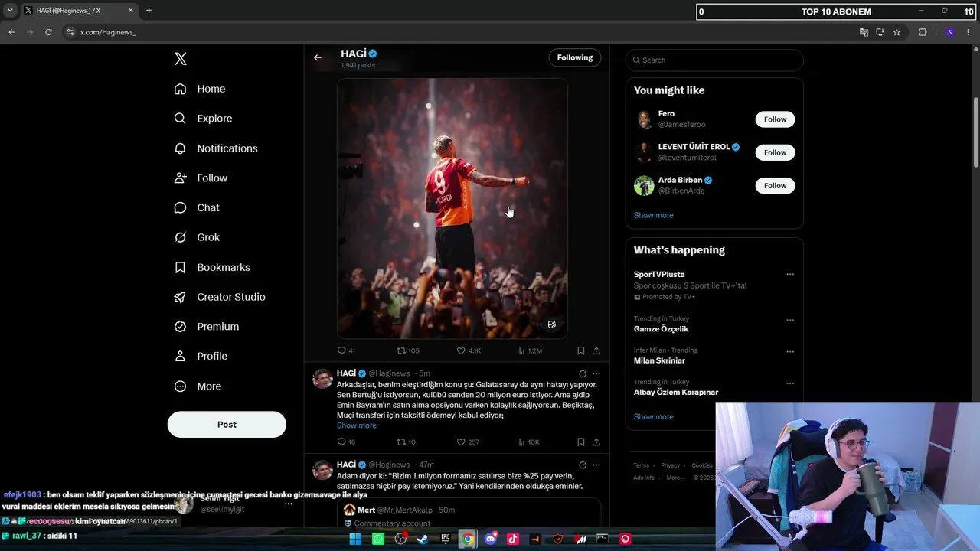Image resolution: width=980 pixels, height=551 pixels.
Task: Open the Chrome profile avatar S
Action: point(949,32)
